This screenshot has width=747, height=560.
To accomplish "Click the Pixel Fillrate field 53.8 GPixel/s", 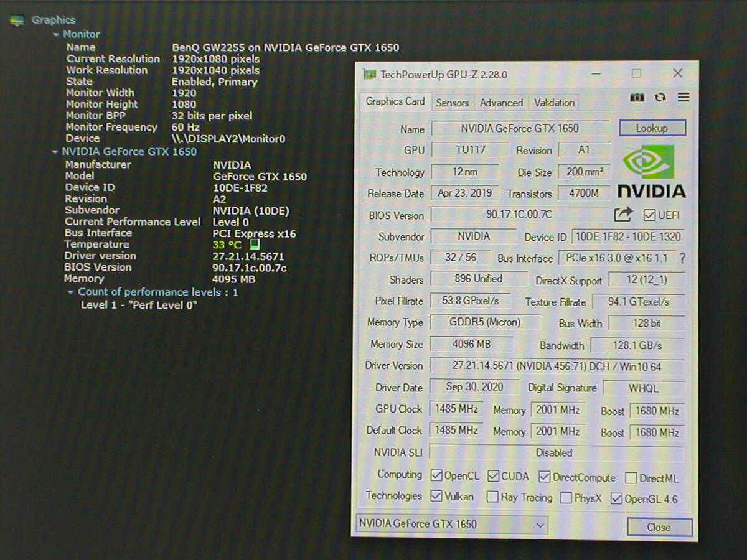I will (470, 301).
